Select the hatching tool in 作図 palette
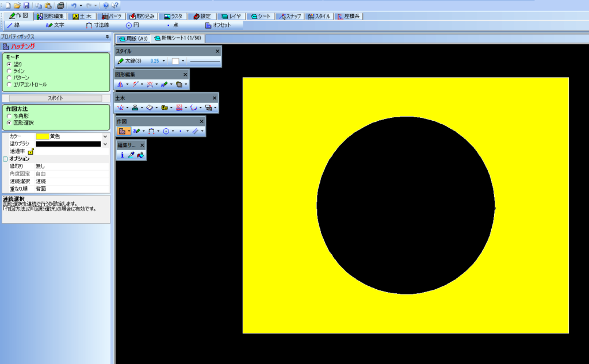The width and height of the screenshot is (589, 364). pyautogui.click(x=121, y=131)
